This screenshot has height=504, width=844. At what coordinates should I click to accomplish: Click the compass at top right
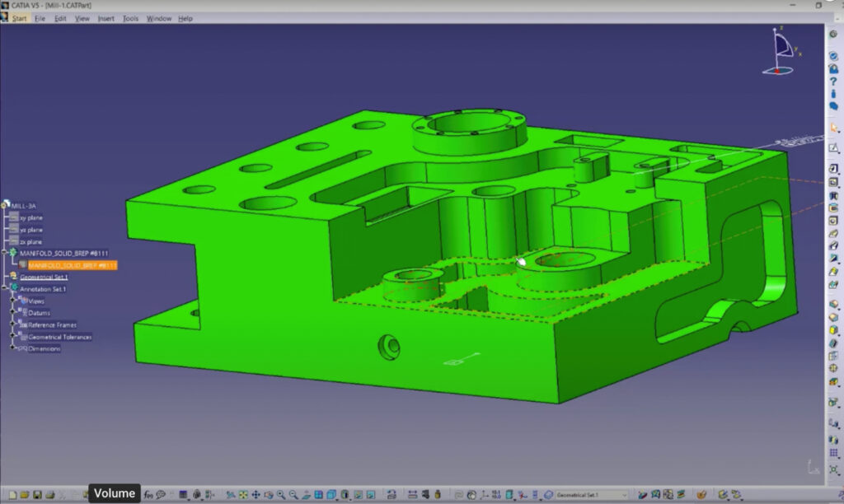(781, 51)
